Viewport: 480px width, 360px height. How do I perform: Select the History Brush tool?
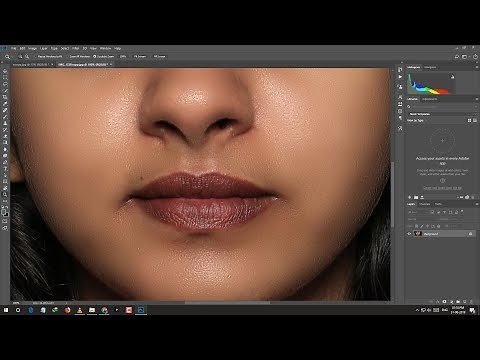(5, 130)
